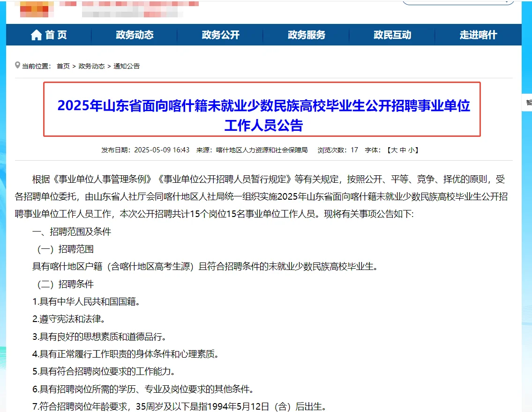Click the line 6.具有招聘岗位所需的学历
This screenshot has width=532, height=412.
(x=143, y=389)
